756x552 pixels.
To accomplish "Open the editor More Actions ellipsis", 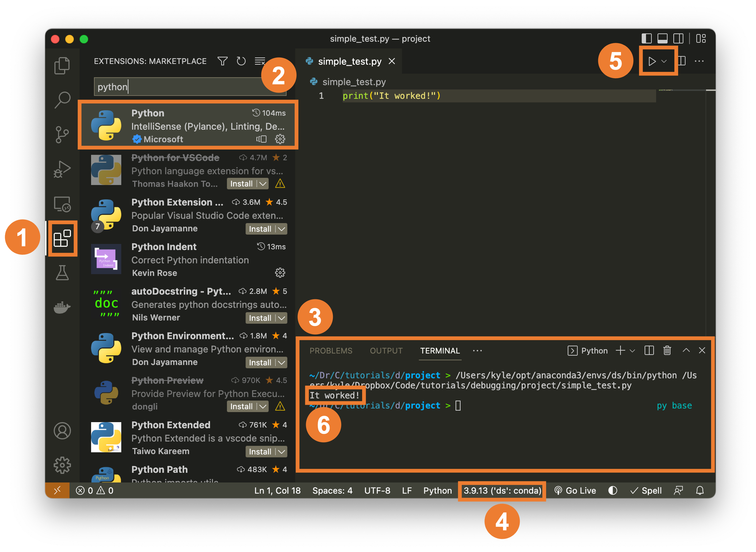I will 699,61.
